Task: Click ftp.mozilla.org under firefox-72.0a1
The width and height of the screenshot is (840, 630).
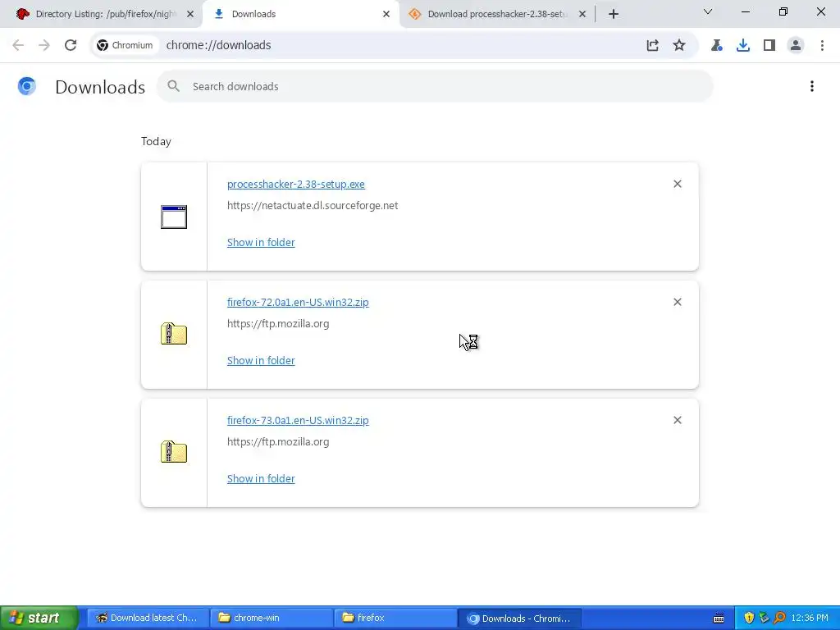Action: (x=278, y=323)
